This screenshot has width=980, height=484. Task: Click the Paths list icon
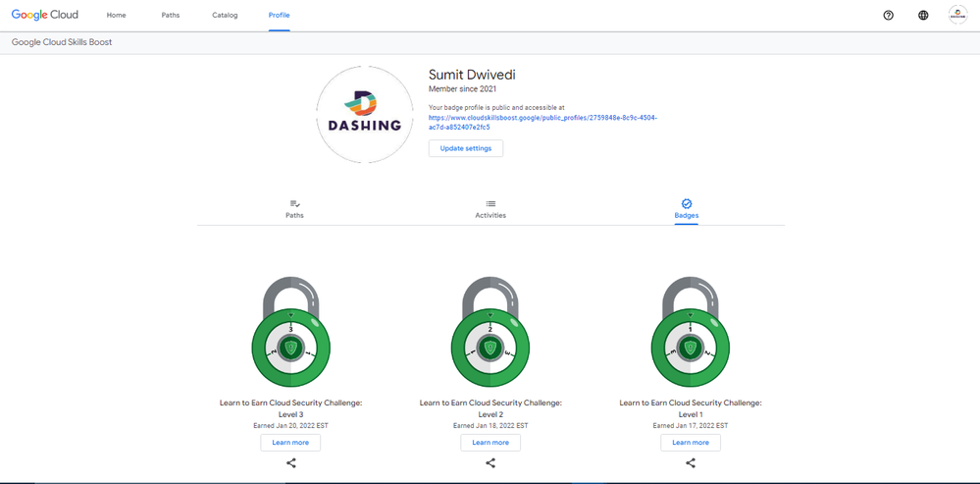295,204
